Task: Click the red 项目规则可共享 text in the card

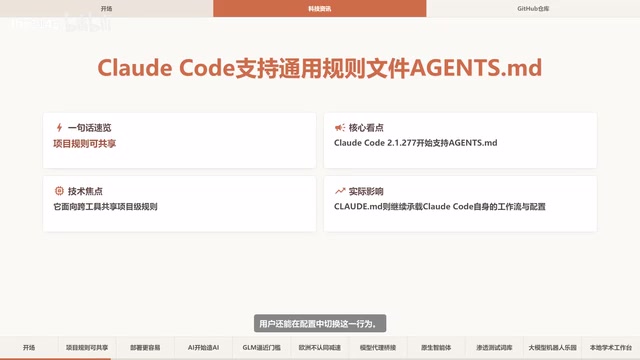Action: click(84, 144)
